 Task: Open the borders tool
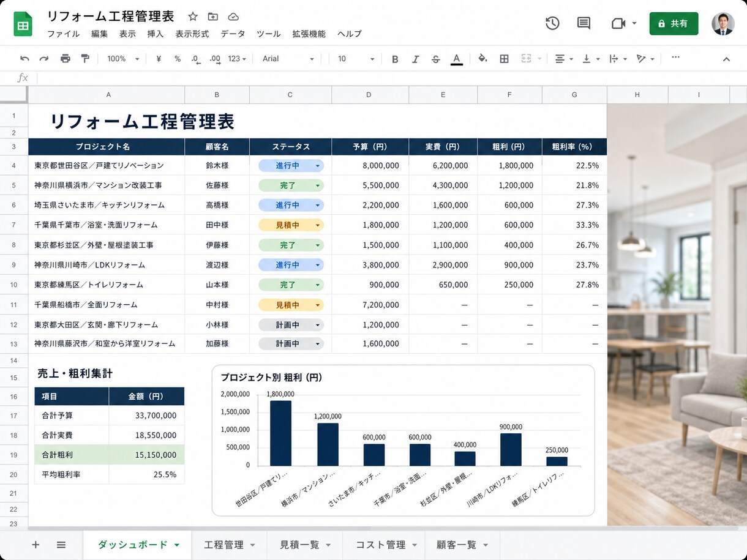tap(504, 59)
